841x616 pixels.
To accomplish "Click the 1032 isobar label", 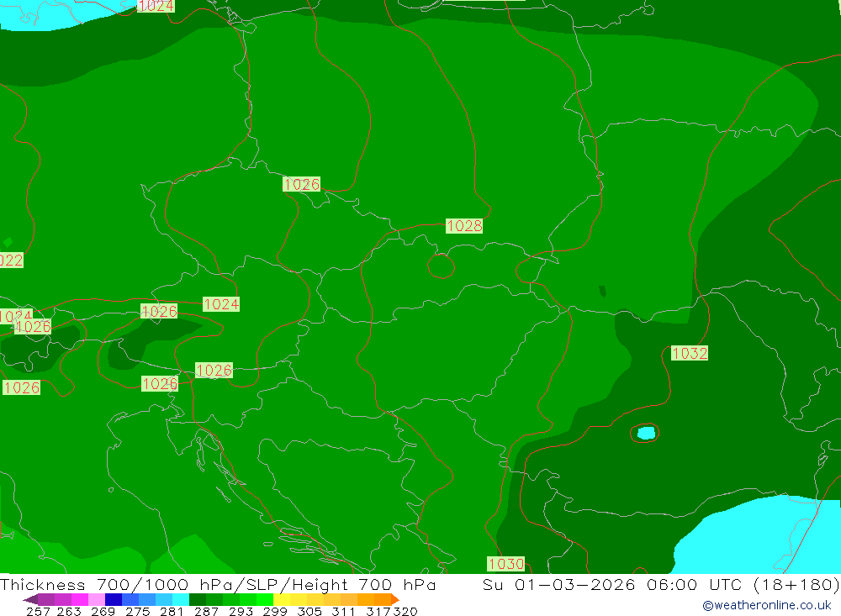I will (690, 353).
